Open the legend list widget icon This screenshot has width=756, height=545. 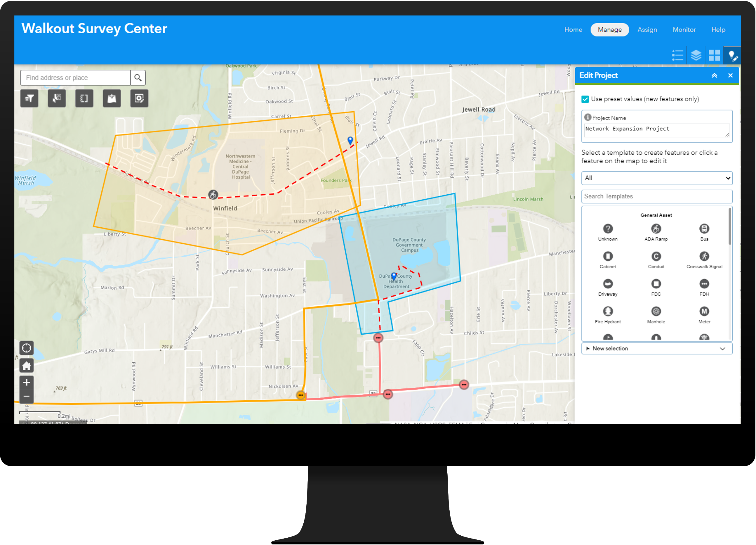pos(677,55)
